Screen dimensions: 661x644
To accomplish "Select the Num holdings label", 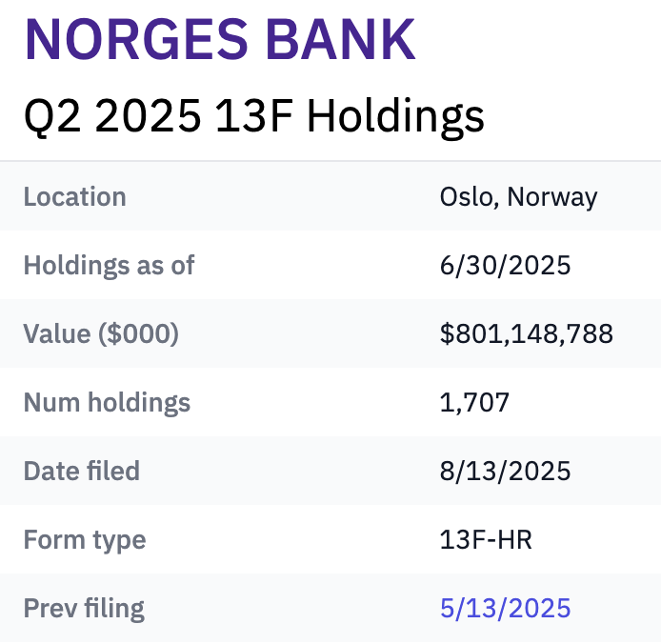I will click(107, 402).
